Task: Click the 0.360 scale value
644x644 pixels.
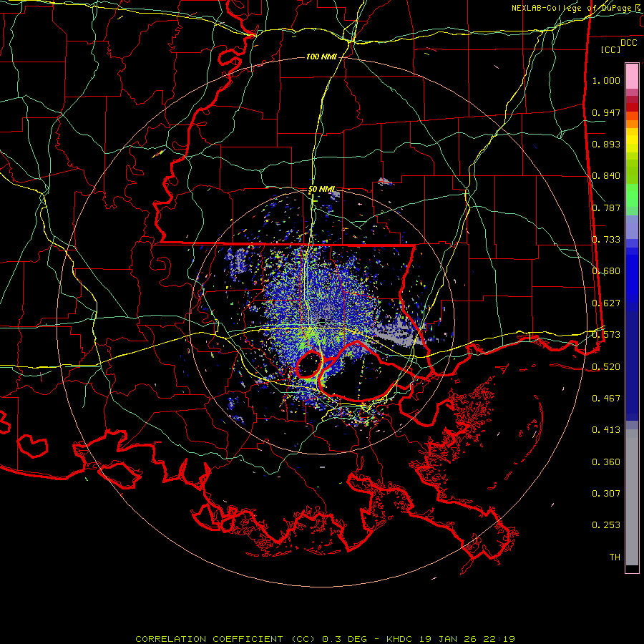Action: pos(606,462)
